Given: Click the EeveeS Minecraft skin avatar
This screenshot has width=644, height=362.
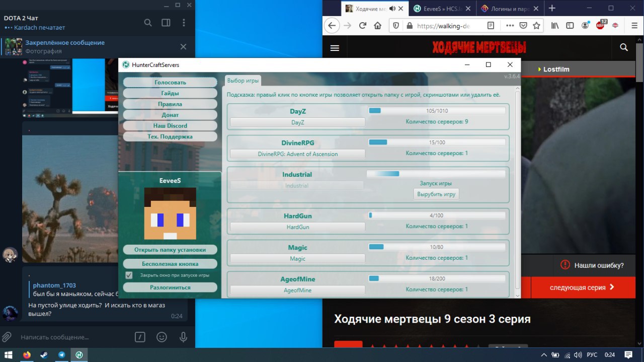Looking at the screenshot, I should tap(170, 213).
